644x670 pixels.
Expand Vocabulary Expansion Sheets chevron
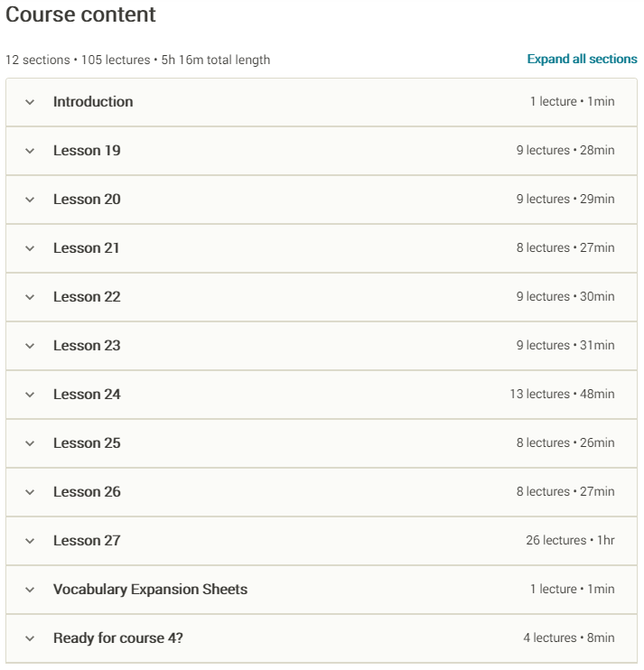[30, 590]
